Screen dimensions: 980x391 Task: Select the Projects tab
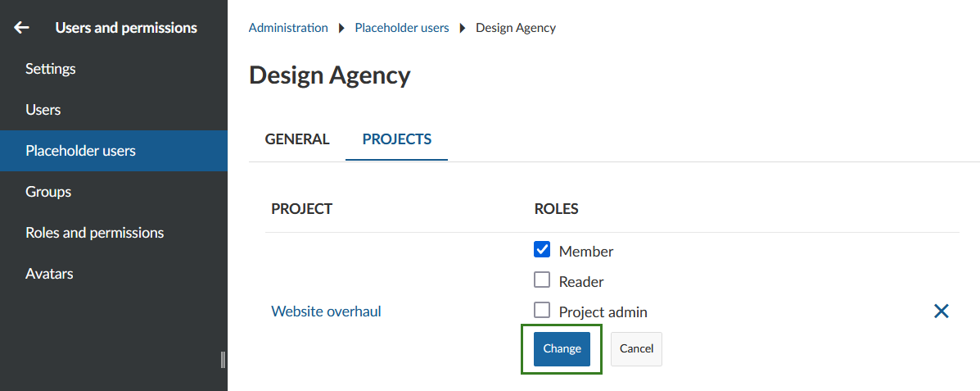tap(397, 139)
